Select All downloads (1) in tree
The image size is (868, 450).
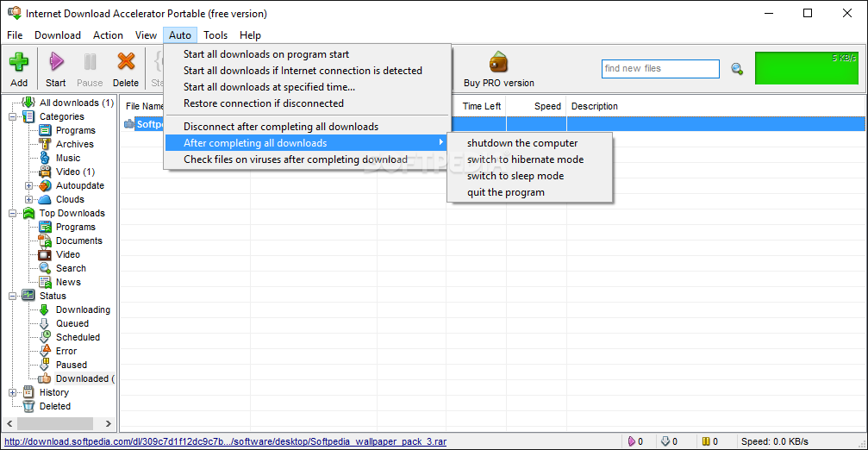pos(77,103)
